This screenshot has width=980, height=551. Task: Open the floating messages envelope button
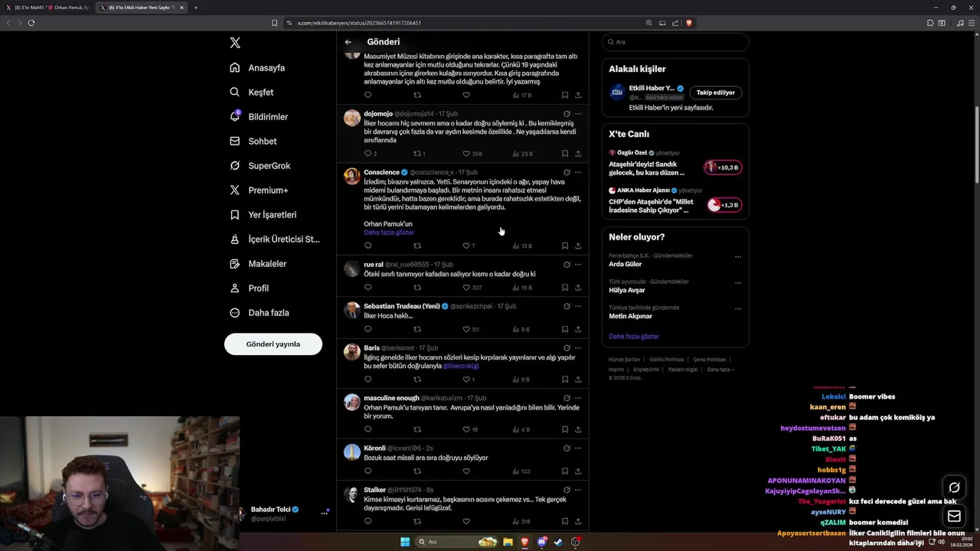[x=954, y=516]
